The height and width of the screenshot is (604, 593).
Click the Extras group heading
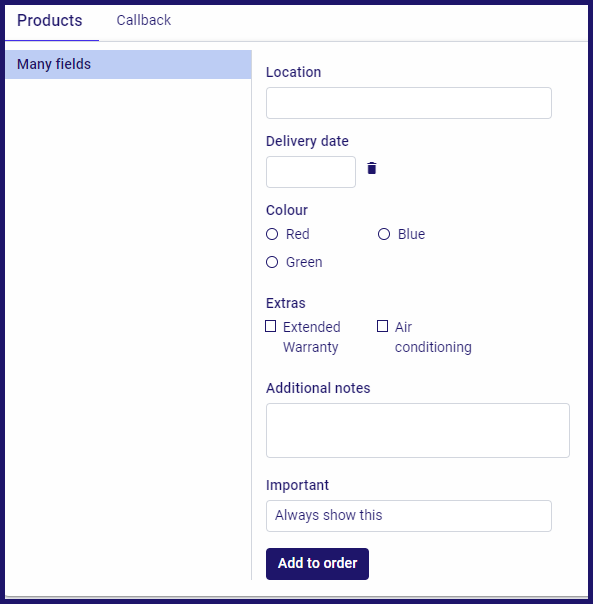[x=286, y=303]
